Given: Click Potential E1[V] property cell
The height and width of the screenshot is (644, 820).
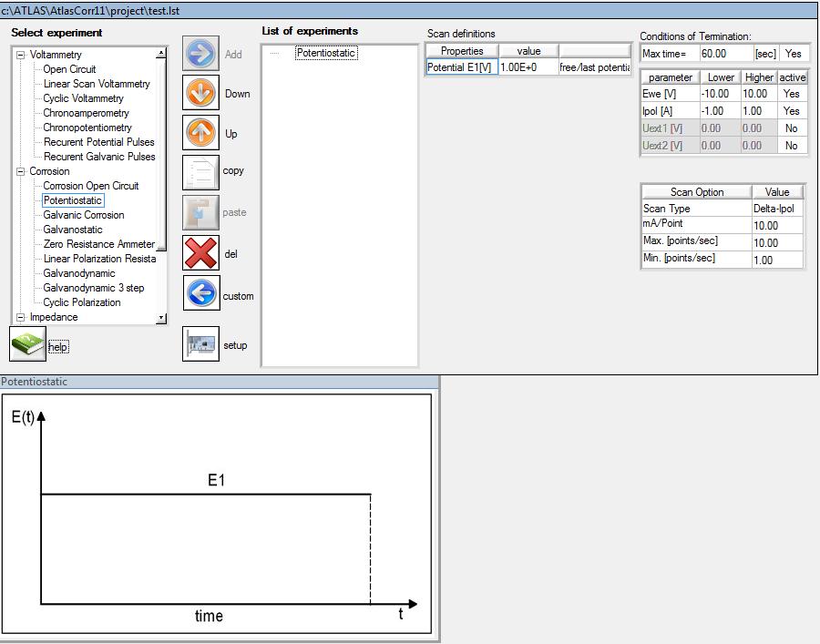Looking at the screenshot, I should [x=462, y=67].
